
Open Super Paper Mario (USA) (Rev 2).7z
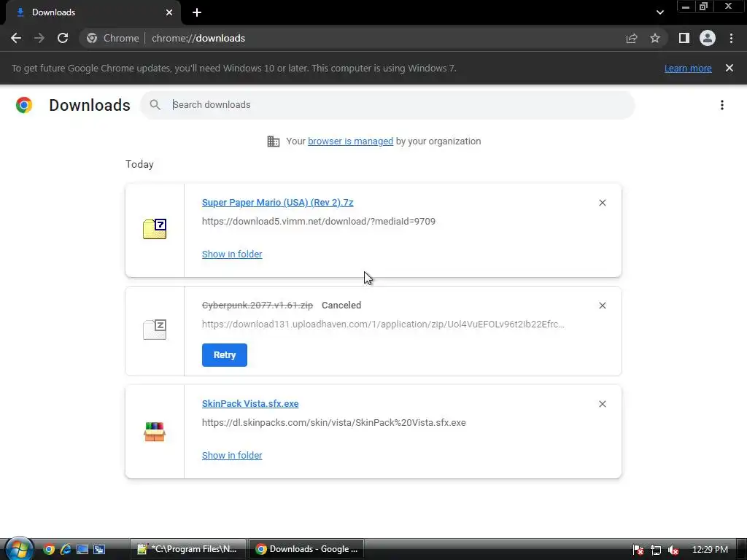[278, 203]
